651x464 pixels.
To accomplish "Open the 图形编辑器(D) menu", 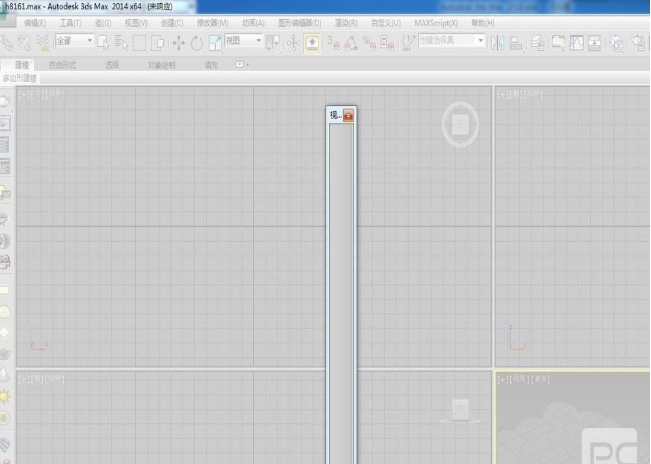I will [x=300, y=23].
